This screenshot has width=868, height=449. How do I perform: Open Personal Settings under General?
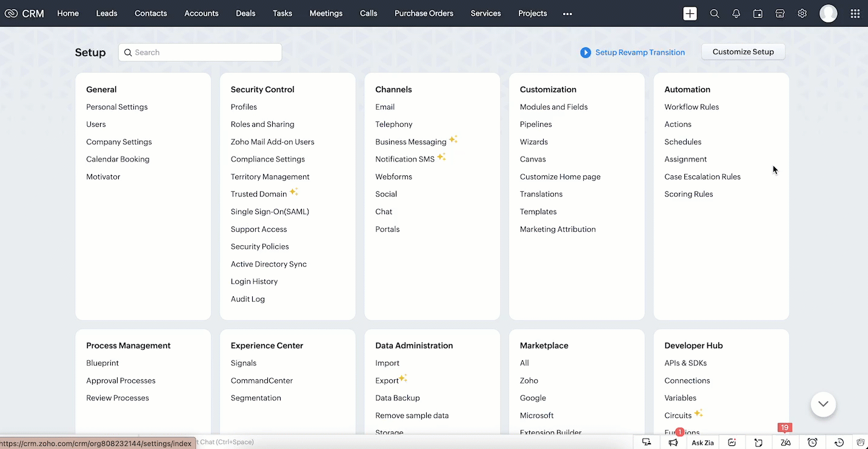(x=117, y=107)
